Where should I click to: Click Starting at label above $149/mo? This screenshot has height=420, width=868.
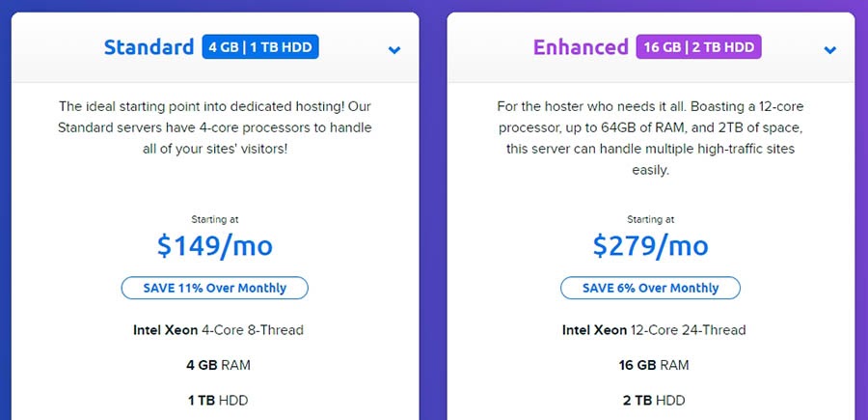215,219
